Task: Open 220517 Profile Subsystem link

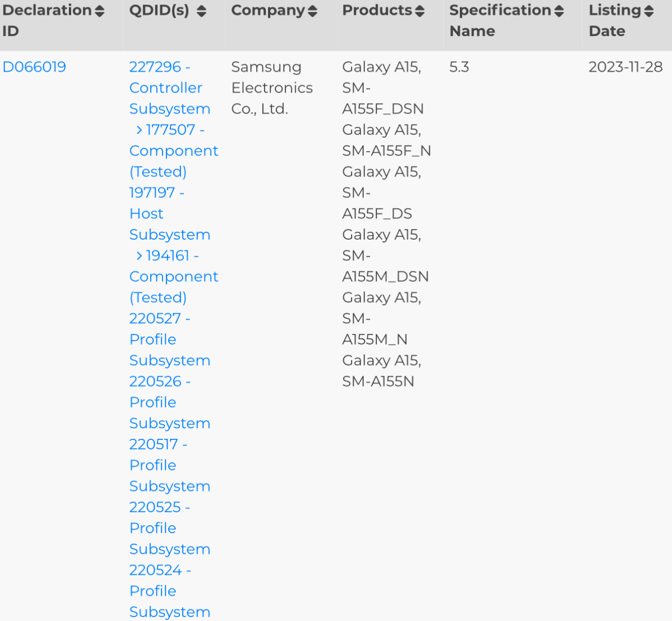Action: tap(169, 465)
